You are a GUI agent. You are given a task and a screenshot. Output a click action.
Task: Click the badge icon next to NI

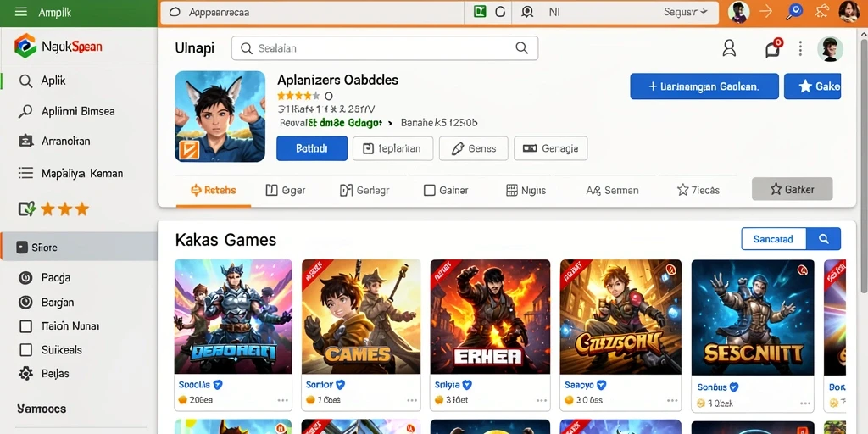tap(527, 12)
